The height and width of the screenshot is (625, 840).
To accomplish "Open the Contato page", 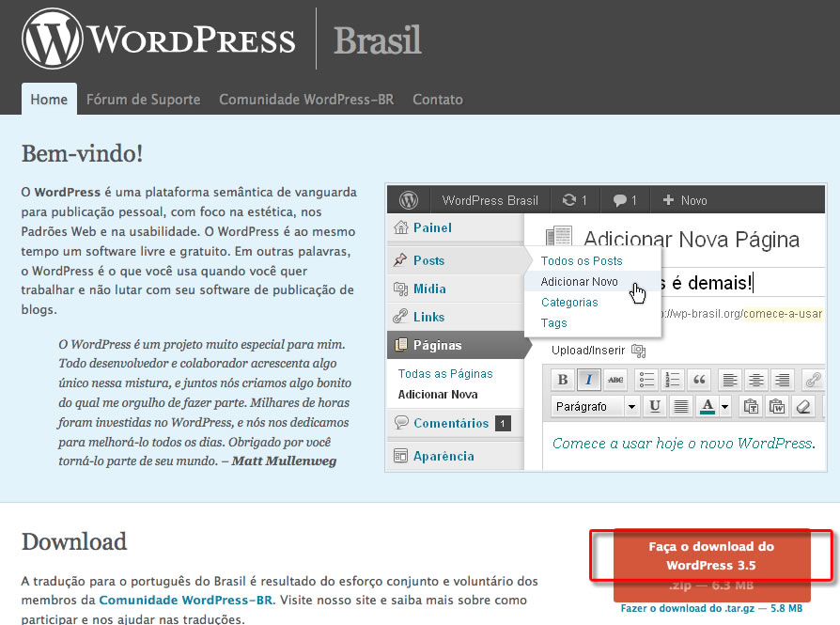I will [438, 100].
